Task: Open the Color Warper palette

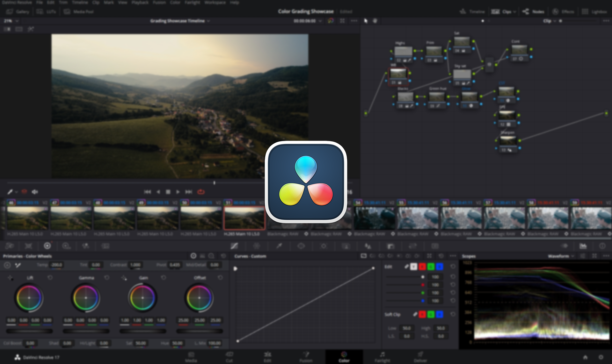Action: tap(257, 246)
